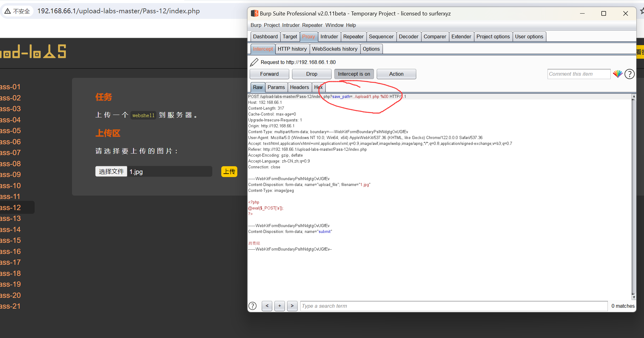Open the Project options tab
Viewport: 644px width, 338px height.
point(493,37)
